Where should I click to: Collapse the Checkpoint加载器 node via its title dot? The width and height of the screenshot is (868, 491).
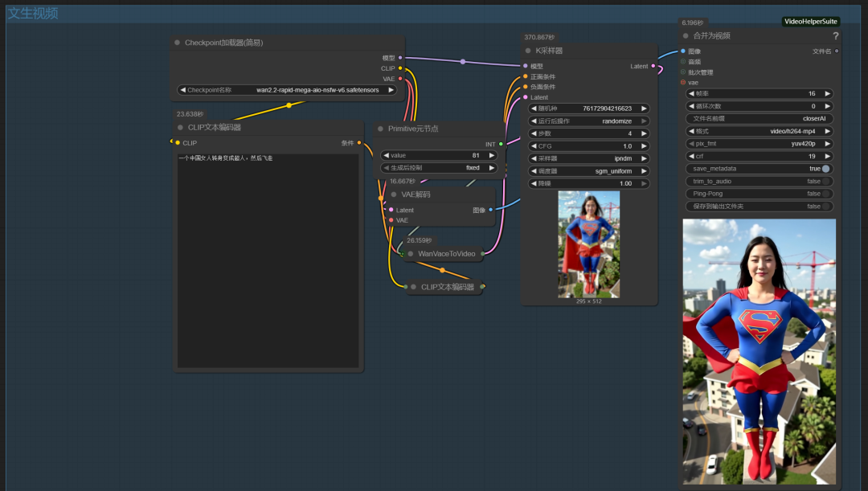pyautogui.click(x=177, y=43)
